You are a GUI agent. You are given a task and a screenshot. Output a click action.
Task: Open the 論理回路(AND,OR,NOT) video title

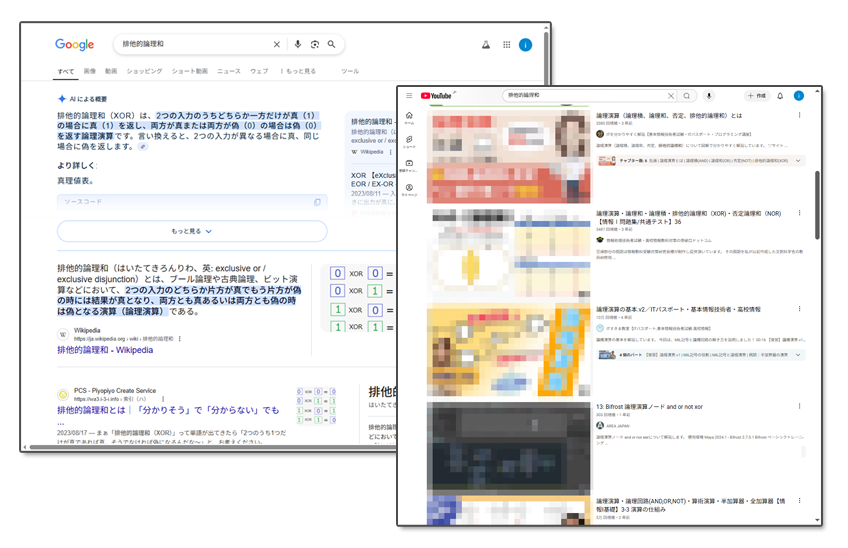pyautogui.click(x=691, y=505)
